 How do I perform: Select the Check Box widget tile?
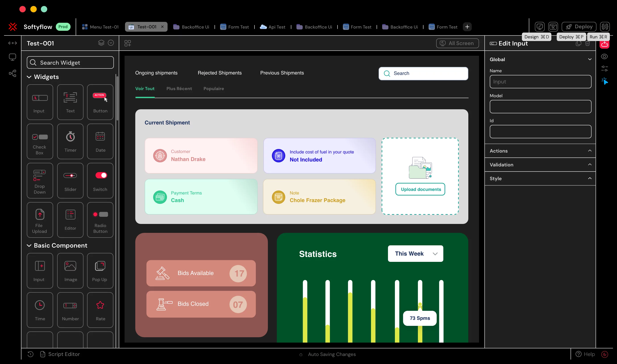click(40, 141)
